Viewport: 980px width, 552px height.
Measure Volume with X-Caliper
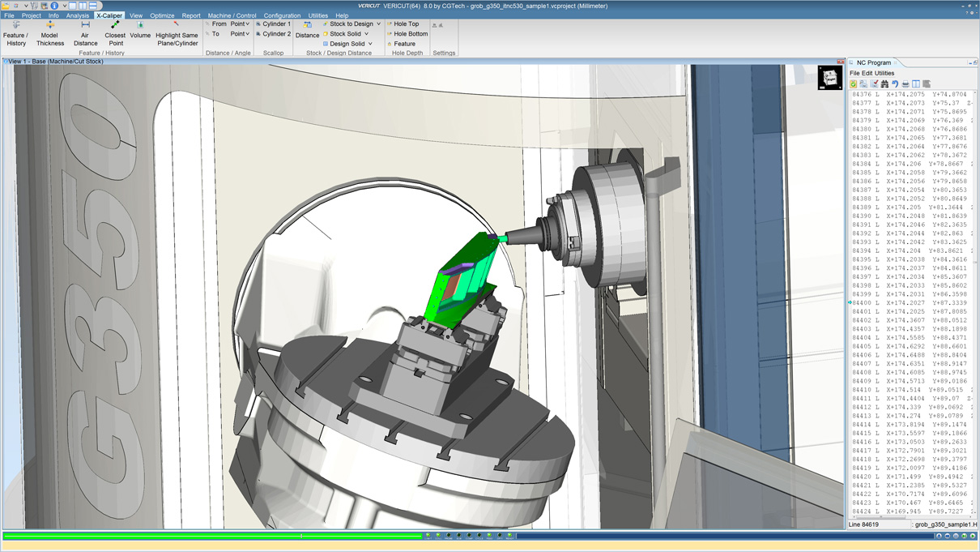pos(140,30)
